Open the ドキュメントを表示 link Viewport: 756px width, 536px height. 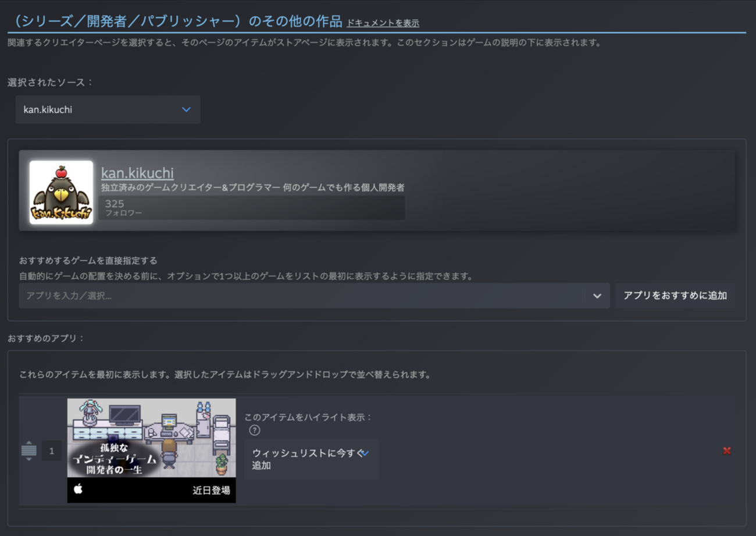[383, 23]
